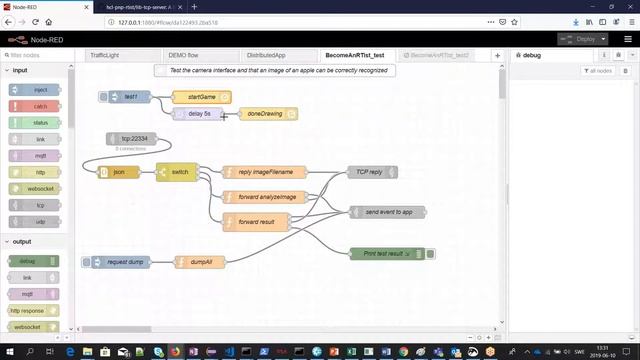
Task: Select the status node in palette
Action: coord(34,122)
